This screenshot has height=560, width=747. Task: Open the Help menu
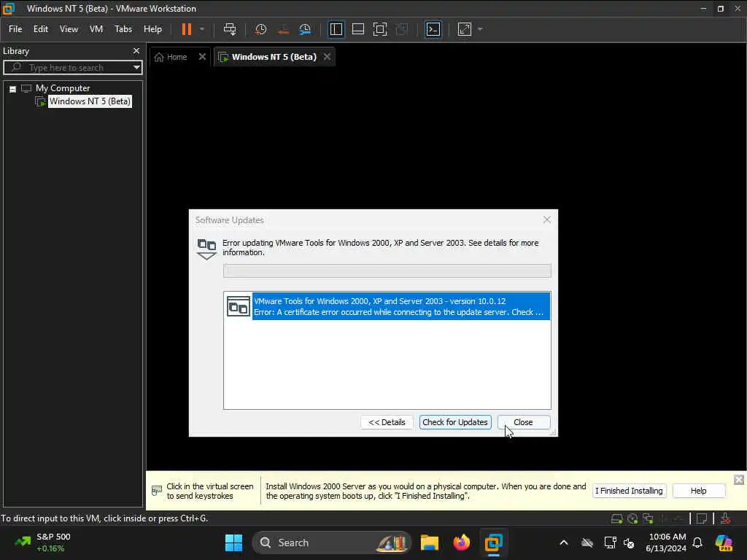152,29
